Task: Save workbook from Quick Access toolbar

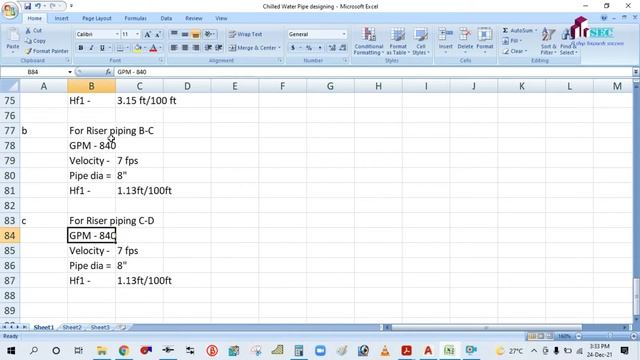Action: 27,6
